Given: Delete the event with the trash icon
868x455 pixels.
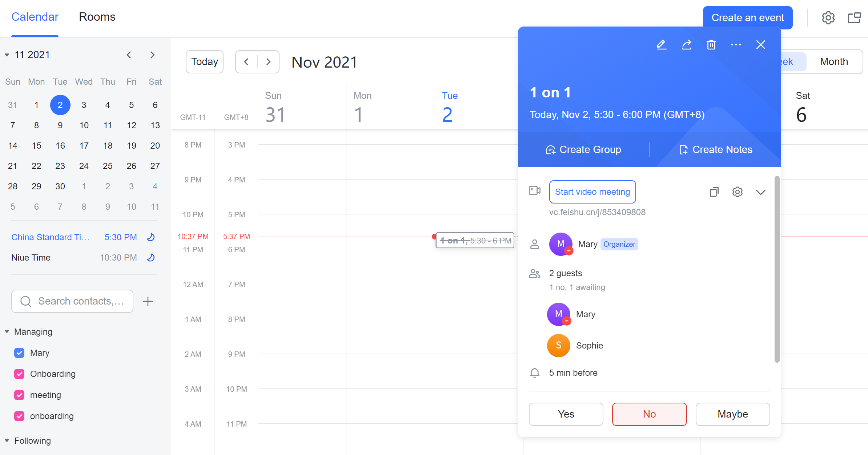Looking at the screenshot, I should click(x=711, y=45).
